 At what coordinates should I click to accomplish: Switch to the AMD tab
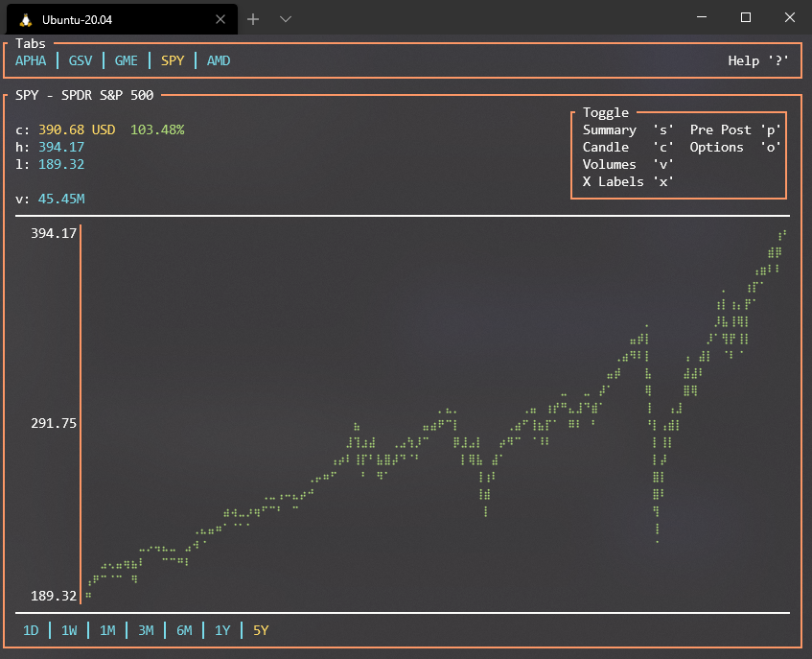point(219,60)
